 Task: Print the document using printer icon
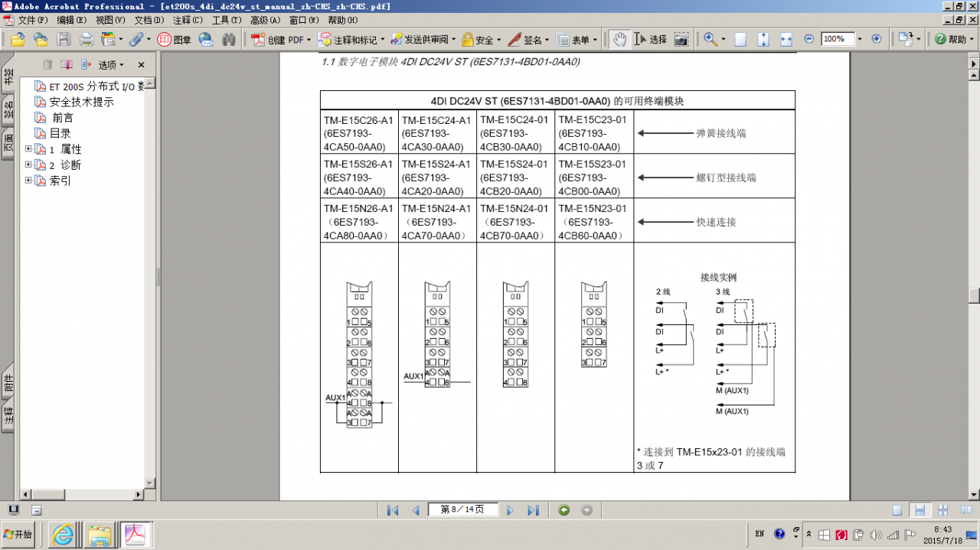87,39
